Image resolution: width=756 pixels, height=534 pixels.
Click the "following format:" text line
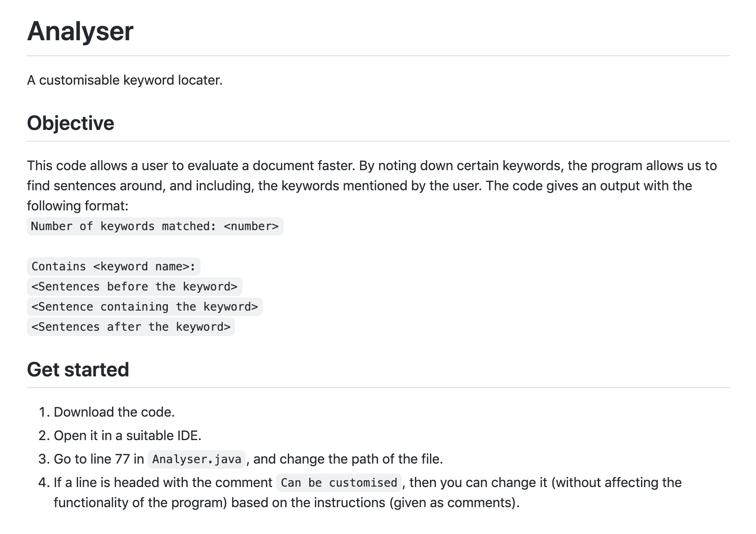click(x=78, y=206)
